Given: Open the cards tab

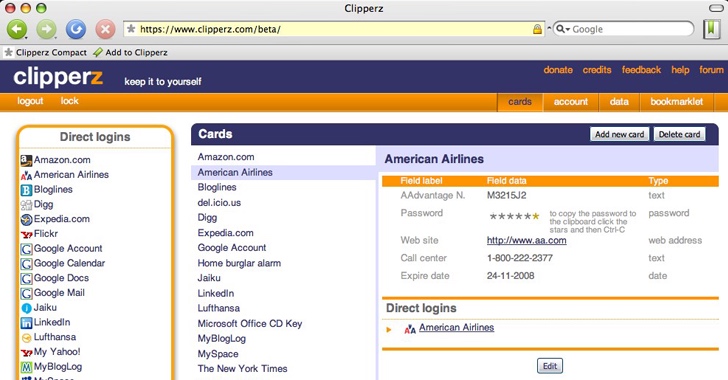Looking at the screenshot, I should [520, 102].
